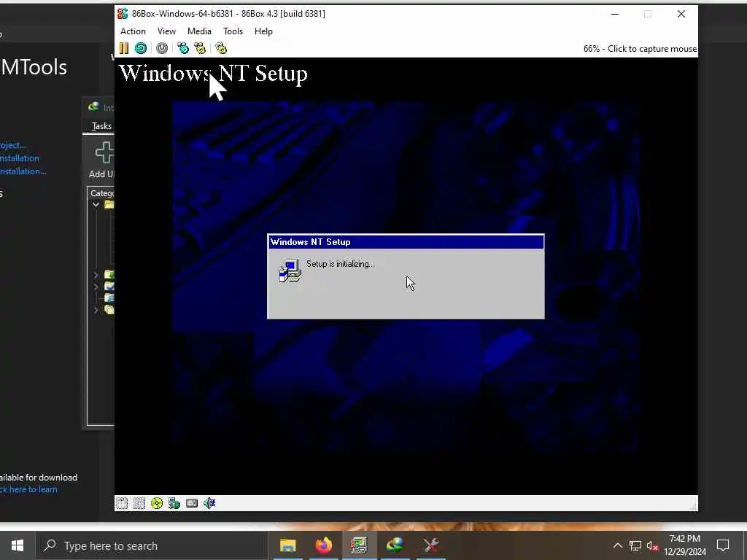The height and width of the screenshot is (560, 747).
Task: Click the gray drive status bar icon
Action: 192,503
